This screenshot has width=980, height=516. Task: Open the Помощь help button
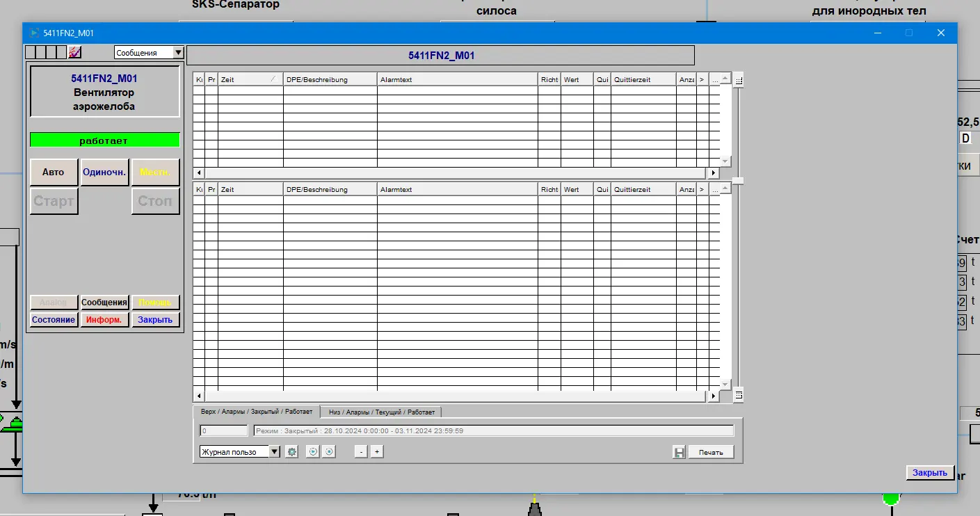coord(155,303)
